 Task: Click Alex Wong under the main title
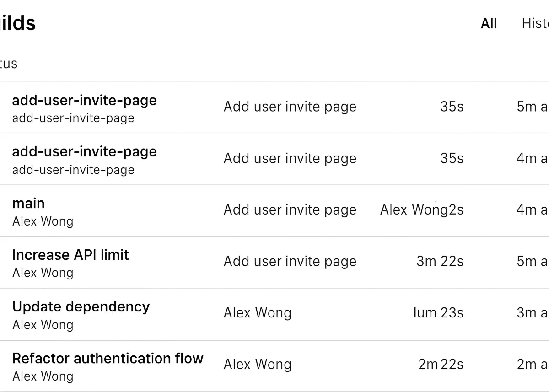(43, 221)
